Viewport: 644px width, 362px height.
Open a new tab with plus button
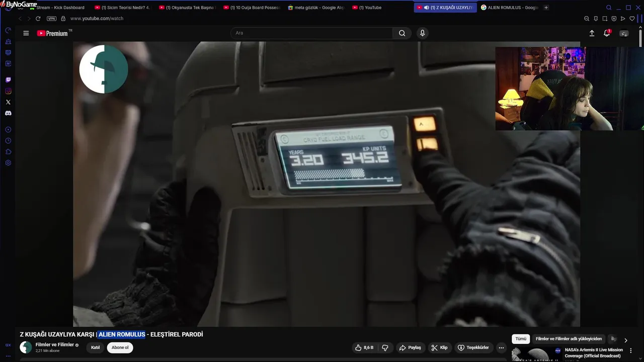click(x=546, y=8)
